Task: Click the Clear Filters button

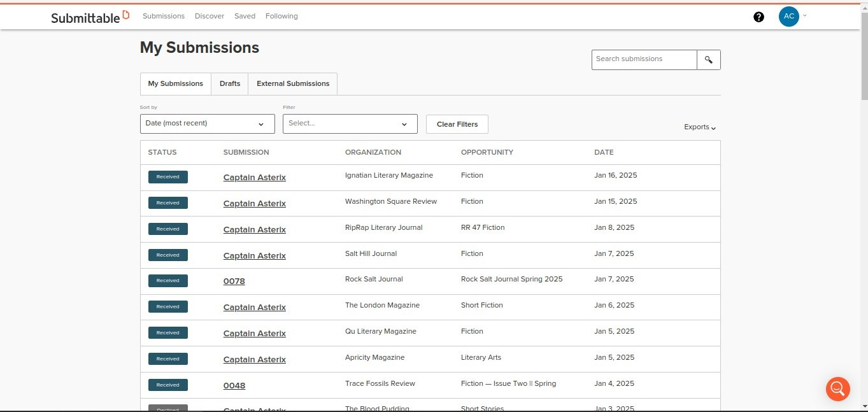Action: point(457,124)
